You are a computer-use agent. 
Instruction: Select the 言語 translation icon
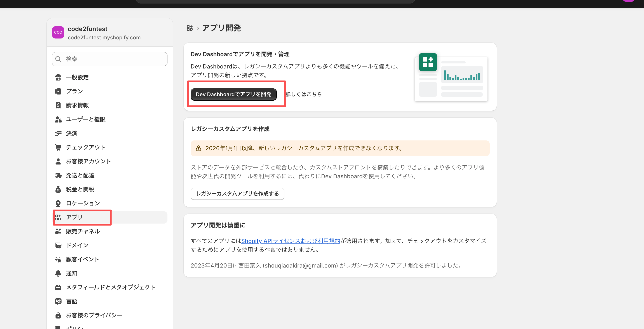[x=58, y=301]
